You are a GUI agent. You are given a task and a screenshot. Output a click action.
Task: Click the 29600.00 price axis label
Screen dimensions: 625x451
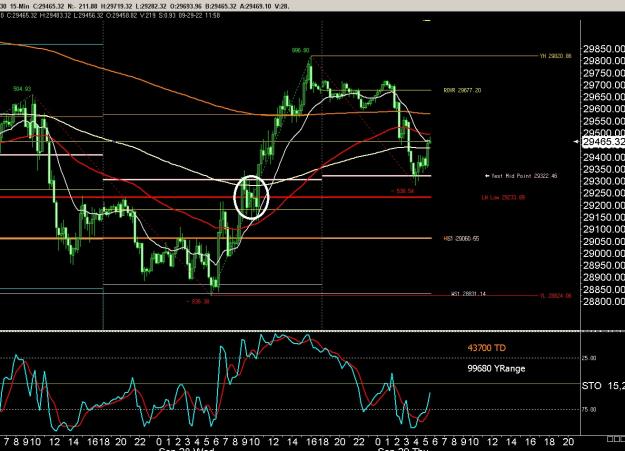click(x=604, y=109)
